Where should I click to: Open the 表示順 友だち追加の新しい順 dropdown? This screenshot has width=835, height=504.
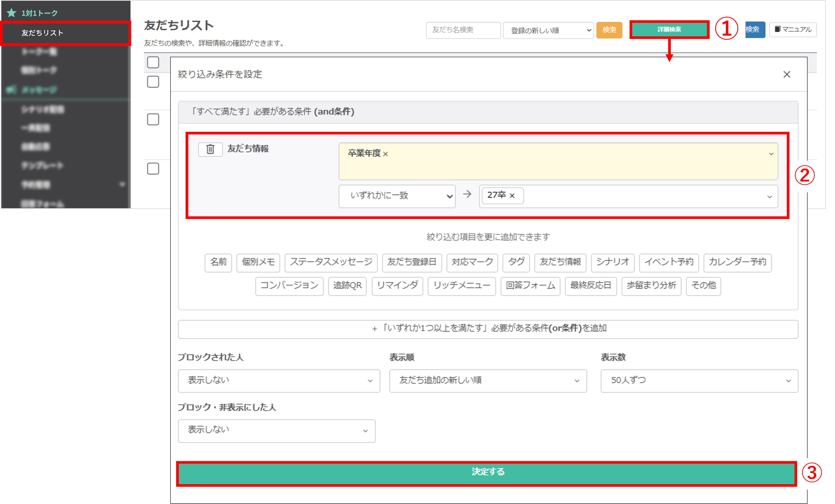(x=488, y=381)
